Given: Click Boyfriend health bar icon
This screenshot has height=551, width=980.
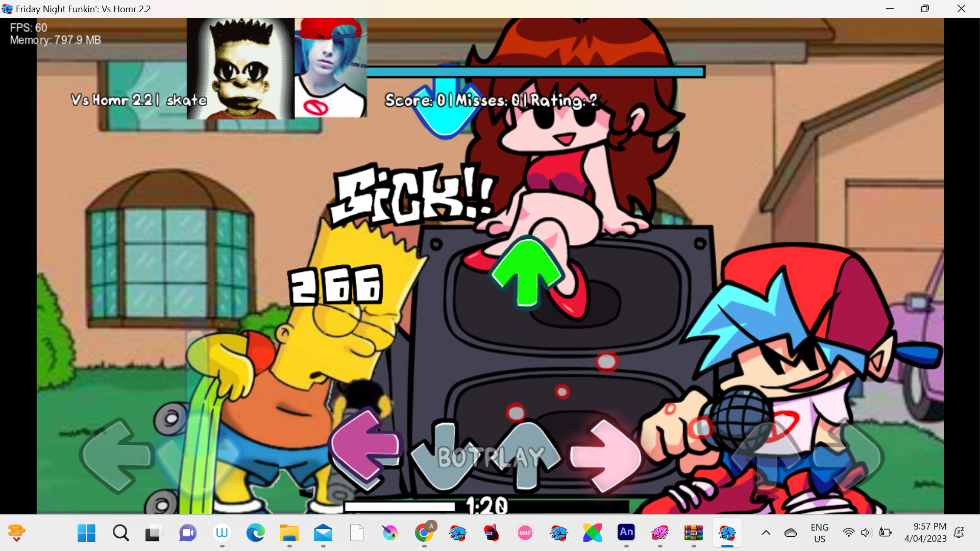Looking at the screenshot, I should click(330, 69).
